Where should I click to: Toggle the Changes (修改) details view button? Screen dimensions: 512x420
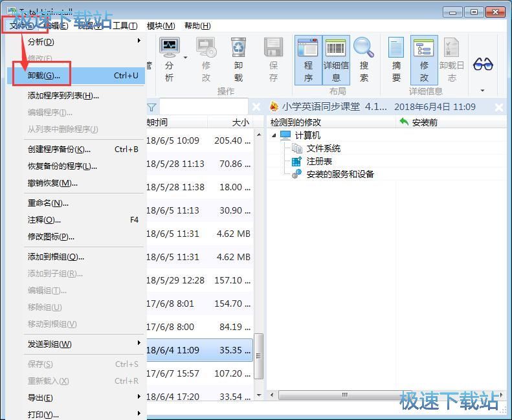coord(424,60)
